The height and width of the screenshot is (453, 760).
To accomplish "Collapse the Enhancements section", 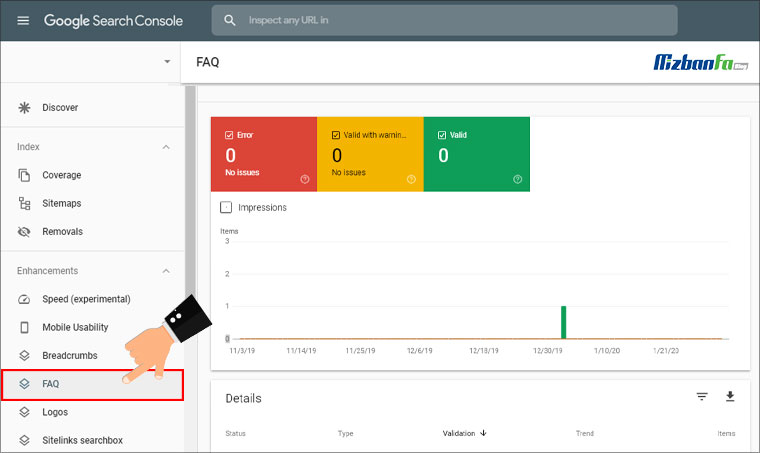I will tap(166, 271).
